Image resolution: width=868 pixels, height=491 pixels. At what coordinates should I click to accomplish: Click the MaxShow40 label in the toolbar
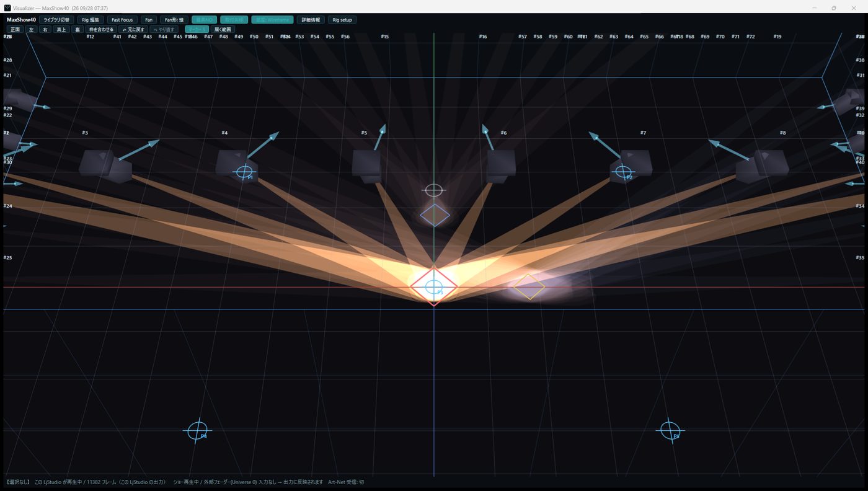[x=21, y=20]
